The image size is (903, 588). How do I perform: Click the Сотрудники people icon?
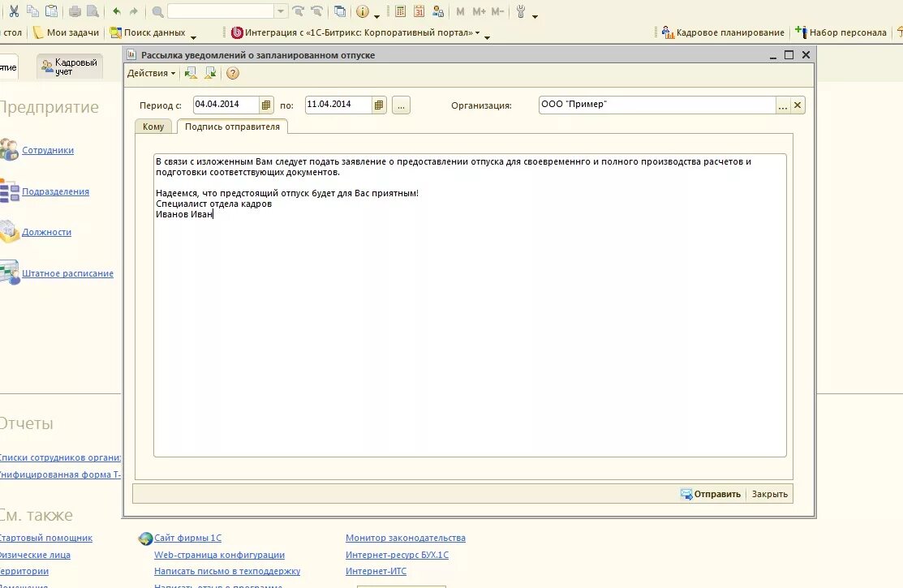click(9, 149)
